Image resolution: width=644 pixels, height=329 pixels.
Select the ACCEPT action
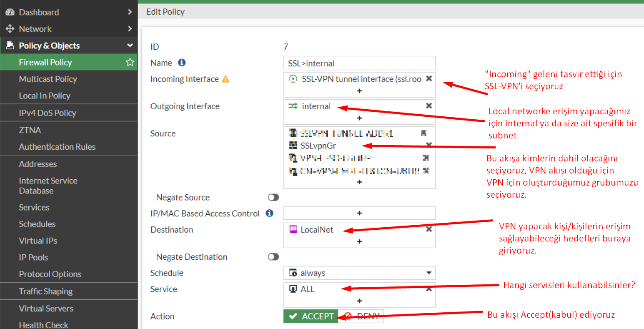point(311,316)
